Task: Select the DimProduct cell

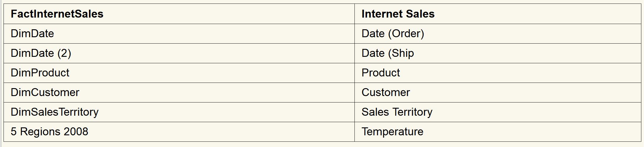Action: tap(40, 73)
